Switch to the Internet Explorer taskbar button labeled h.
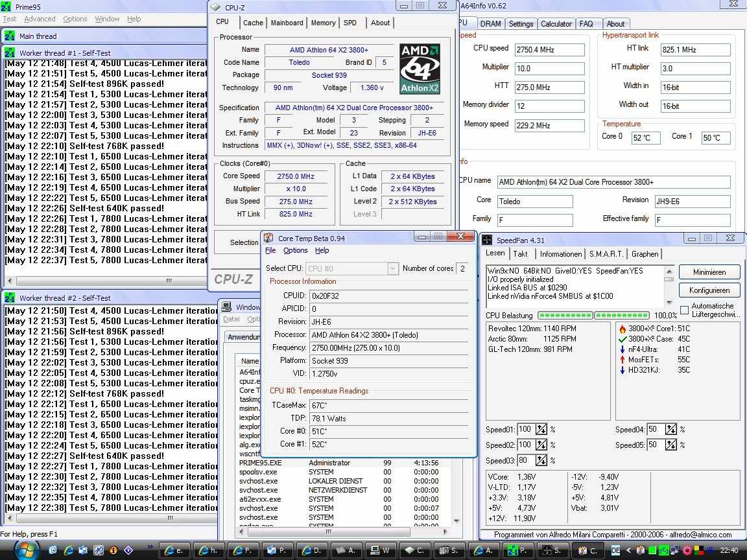The width and height of the screenshot is (747, 560). (x=208, y=550)
